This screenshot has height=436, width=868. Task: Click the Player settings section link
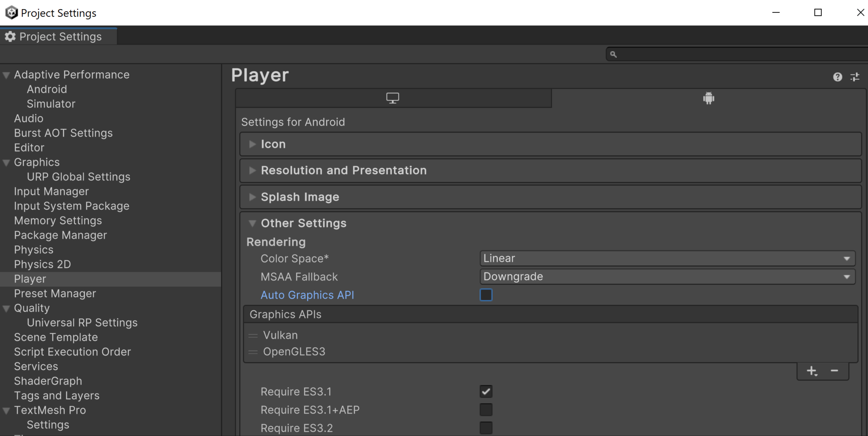click(29, 279)
